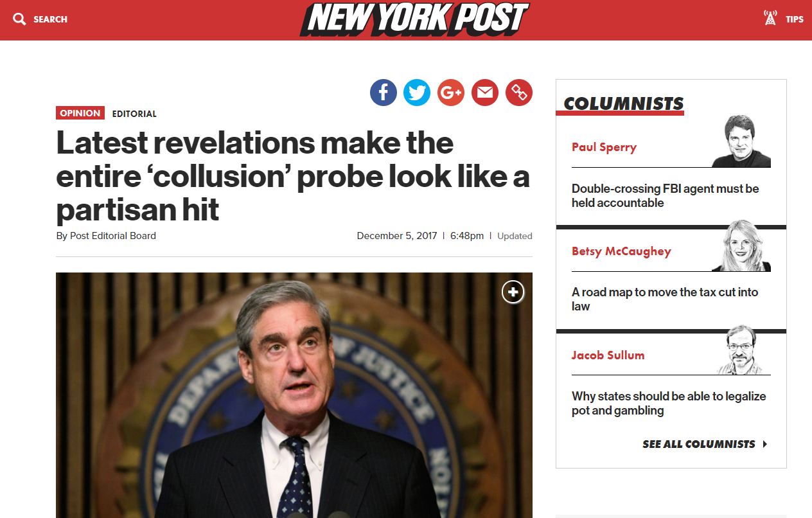Viewport: 812px width, 518px height.
Task: Open Jacob Sullum's columnist page
Action: (608, 355)
